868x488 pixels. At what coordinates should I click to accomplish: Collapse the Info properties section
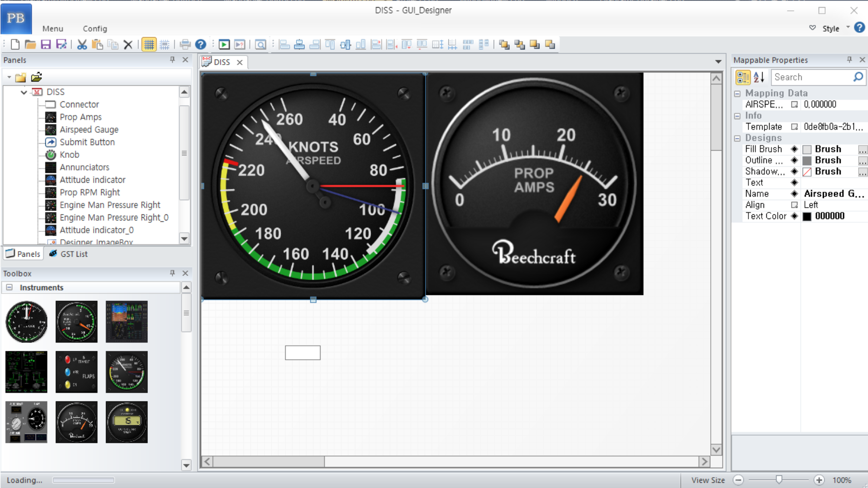pyautogui.click(x=738, y=116)
